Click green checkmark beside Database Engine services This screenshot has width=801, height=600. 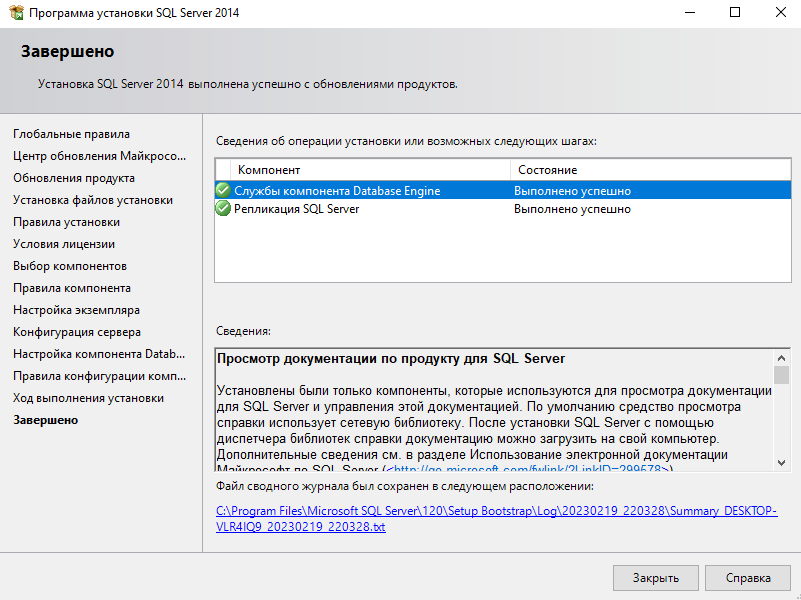coord(223,190)
